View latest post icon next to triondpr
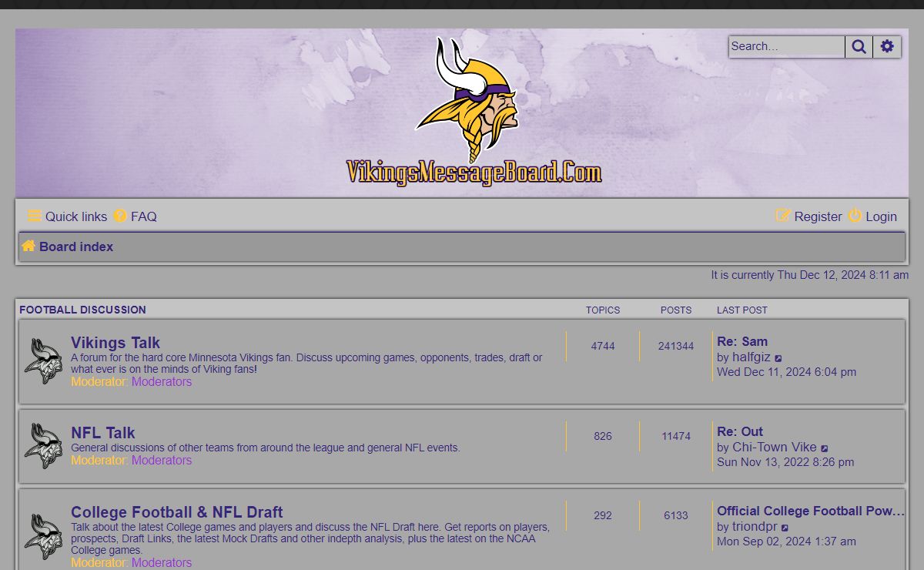Screen dimensions: 924x570 (x=785, y=528)
